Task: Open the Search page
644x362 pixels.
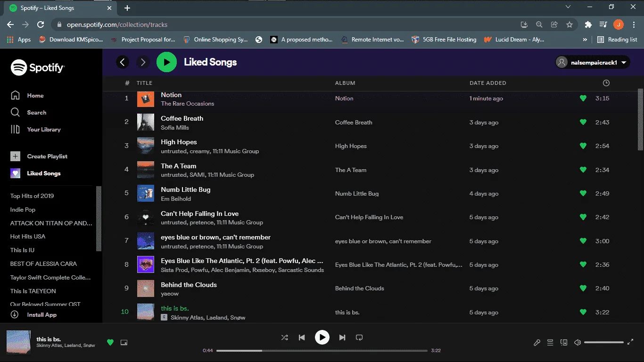Action: tap(28, 112)
